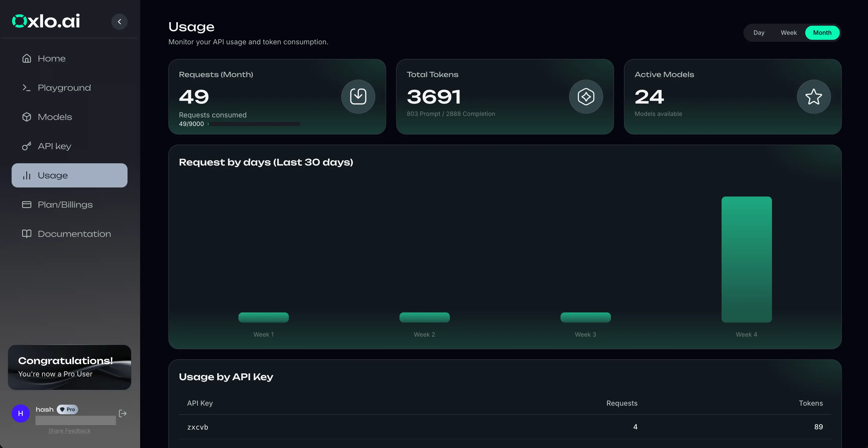868x448 pixels.
Task: Collapse the sidebar with the chevron button
Action: (x=119, y=22)
